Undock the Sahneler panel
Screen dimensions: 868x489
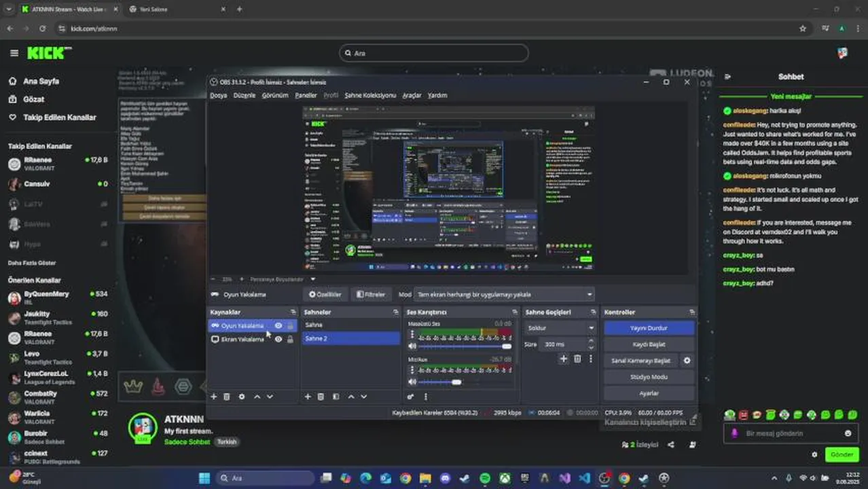395,312
